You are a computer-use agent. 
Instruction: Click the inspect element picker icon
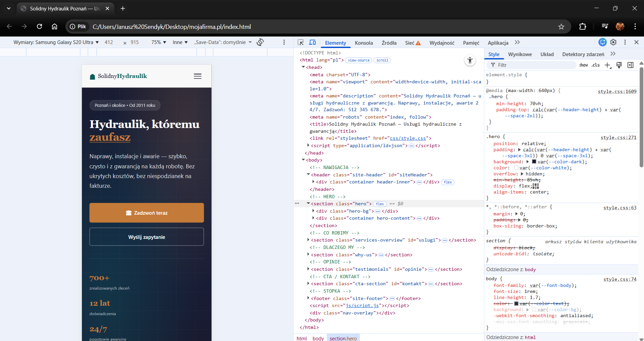(300, 42)
